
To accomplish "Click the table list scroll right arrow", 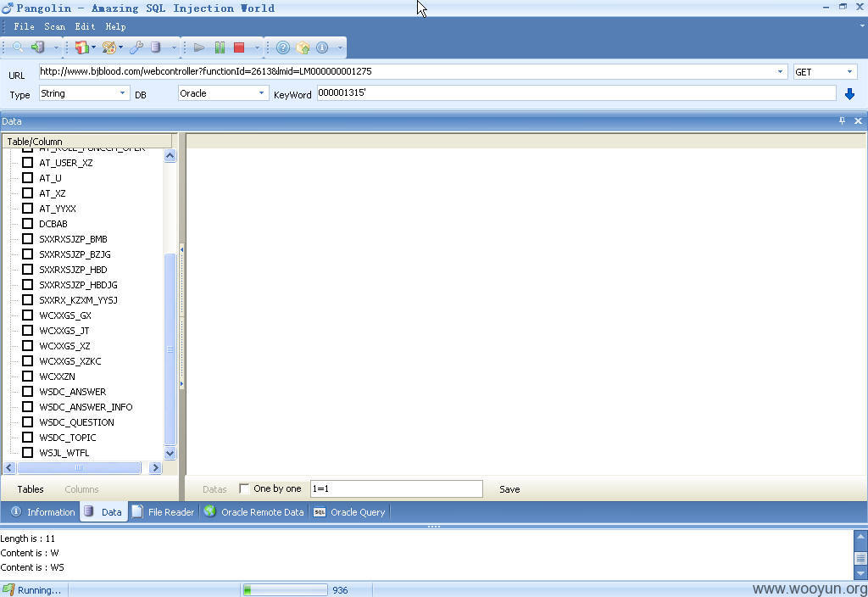I will (x=156, y=468).
